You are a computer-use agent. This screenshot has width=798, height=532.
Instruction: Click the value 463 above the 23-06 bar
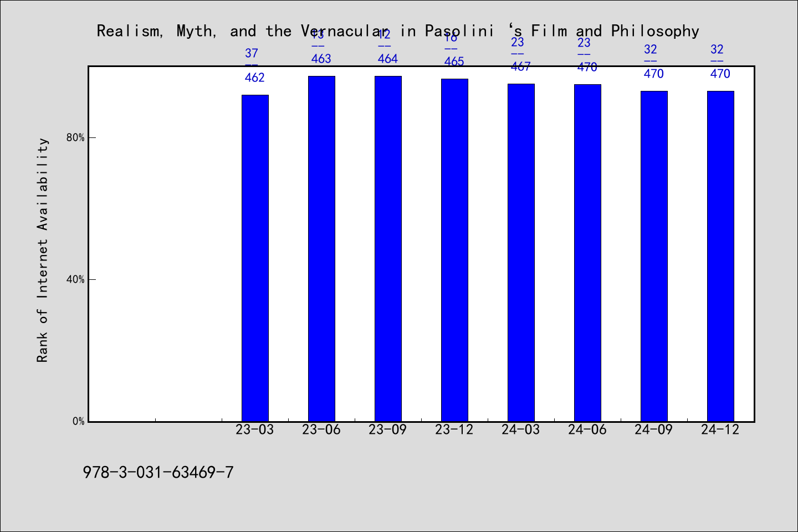pyautogui.click(x=321, y=59)
